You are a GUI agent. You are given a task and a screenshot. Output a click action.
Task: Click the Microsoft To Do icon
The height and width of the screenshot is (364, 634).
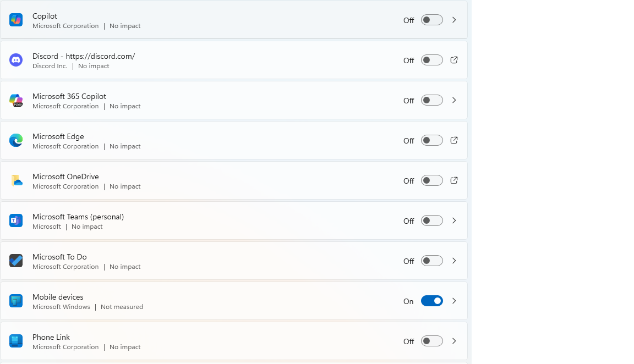point(16,261)
